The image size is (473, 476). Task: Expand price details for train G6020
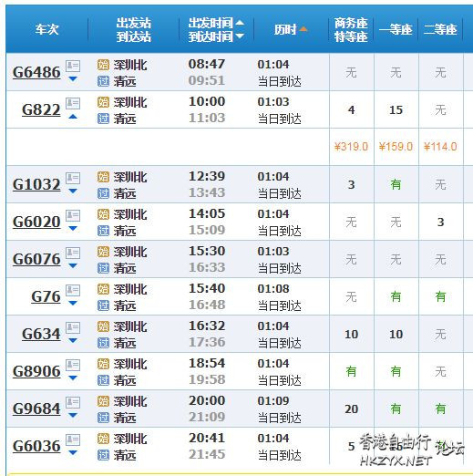pos(73,229)
